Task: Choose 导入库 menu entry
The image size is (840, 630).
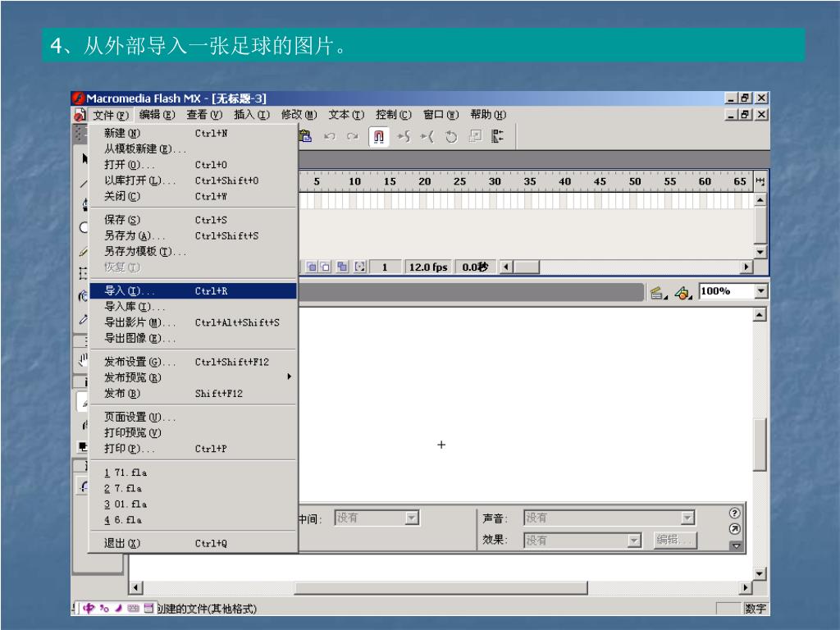Action: (x=194, y=307)
